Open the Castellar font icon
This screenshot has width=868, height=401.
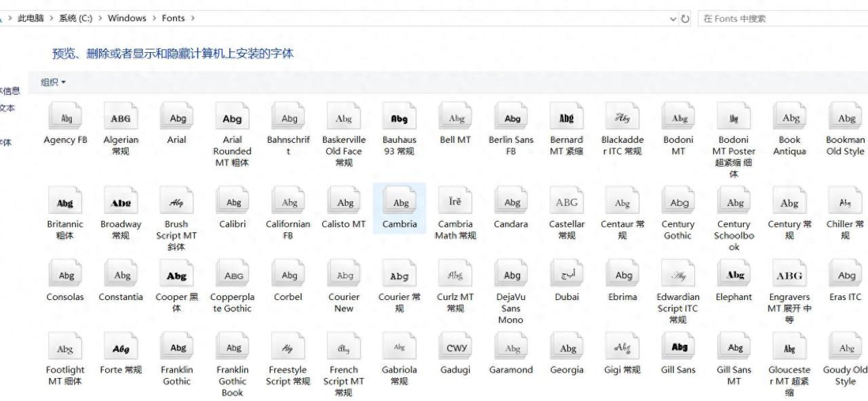pos(567,202)
